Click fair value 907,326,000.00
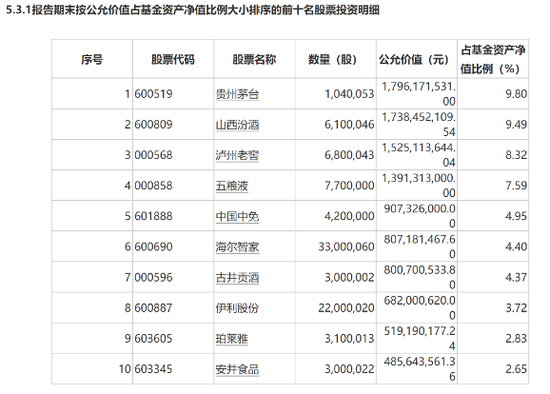Image resolution: width=550 pixels, height=394 pixels. click(420, 216)
